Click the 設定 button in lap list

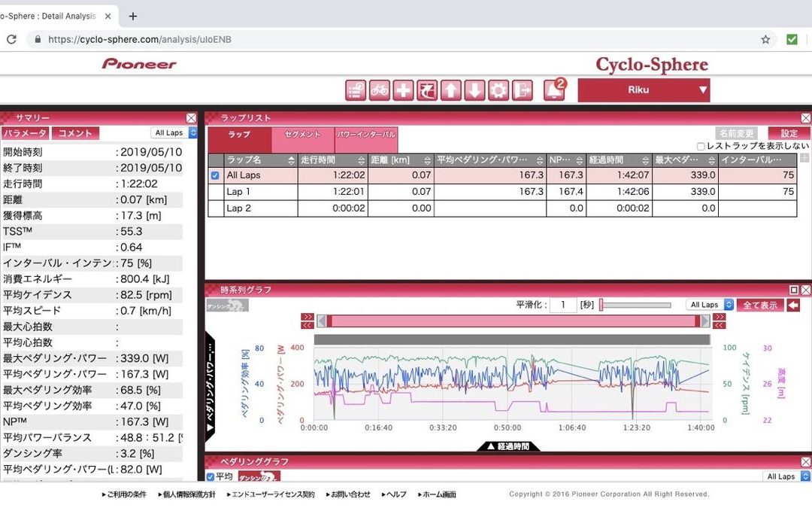(x=789, y=133)
